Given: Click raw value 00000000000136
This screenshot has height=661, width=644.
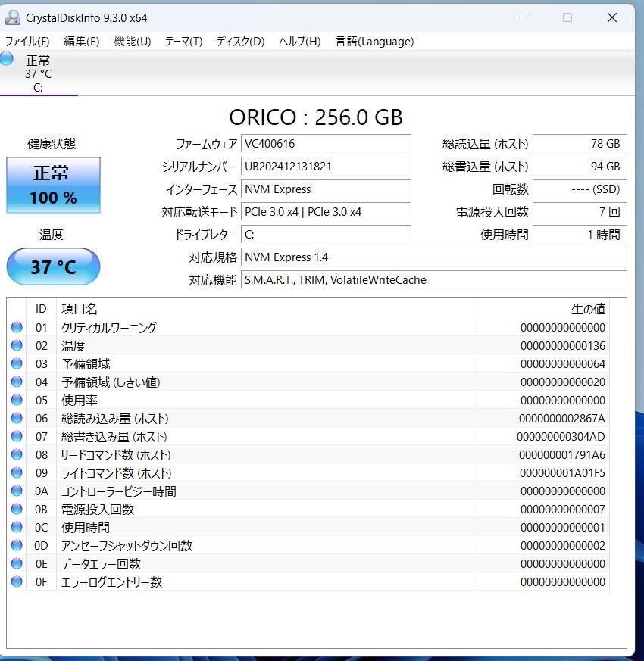Looking at the screenshot, I should (563, 346).
